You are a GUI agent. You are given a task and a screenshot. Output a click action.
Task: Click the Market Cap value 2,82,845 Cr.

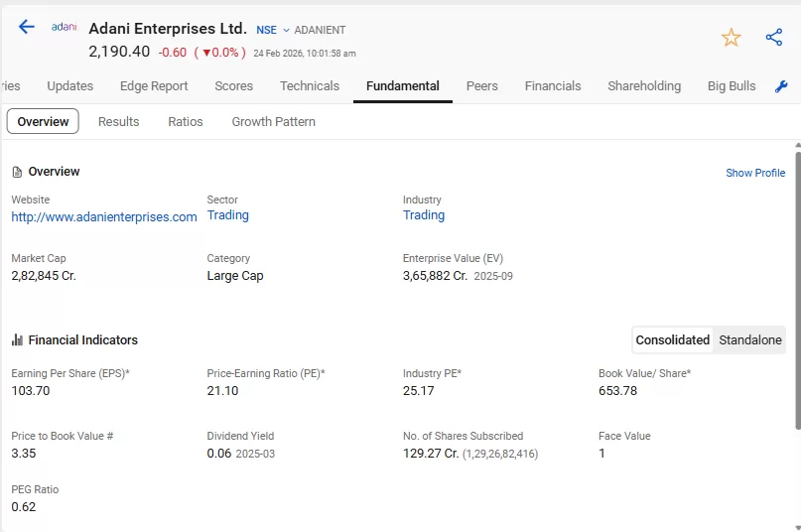[44, 276]
